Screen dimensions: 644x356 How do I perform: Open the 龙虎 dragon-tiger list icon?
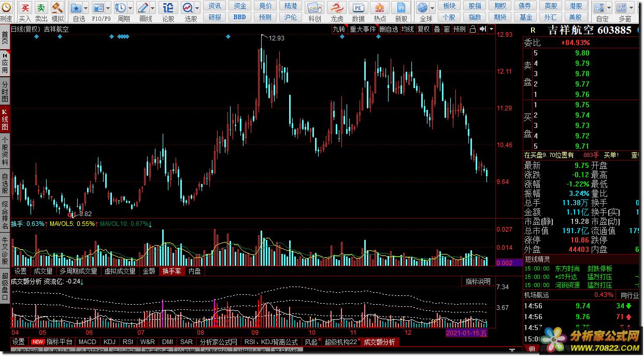(337, 8)
